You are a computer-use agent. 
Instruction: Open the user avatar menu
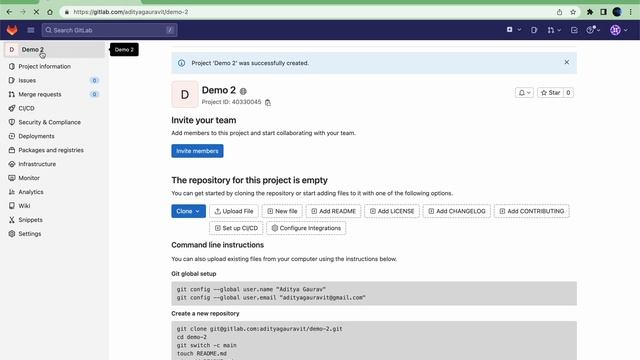coord(619,30)
